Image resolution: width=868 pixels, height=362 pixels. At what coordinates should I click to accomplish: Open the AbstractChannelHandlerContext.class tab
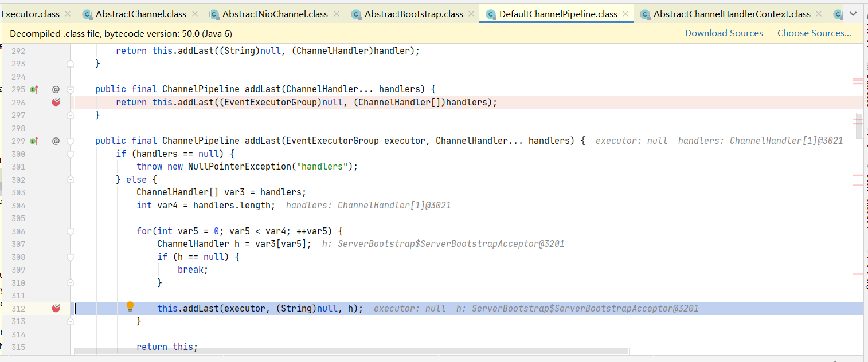(732, 14)
